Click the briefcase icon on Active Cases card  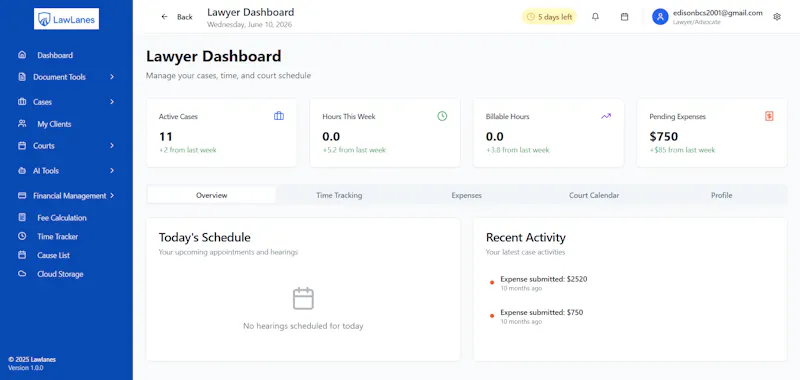(279, 116)
